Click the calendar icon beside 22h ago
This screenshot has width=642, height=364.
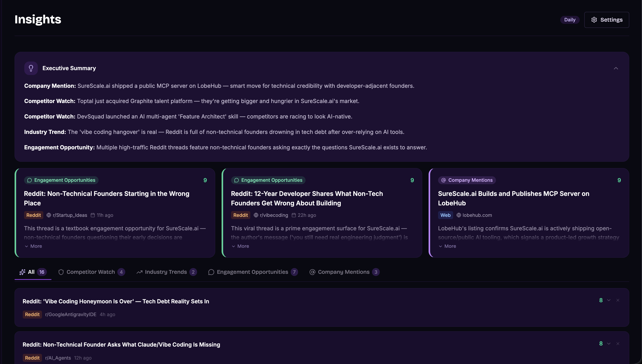tap(294, 215)
